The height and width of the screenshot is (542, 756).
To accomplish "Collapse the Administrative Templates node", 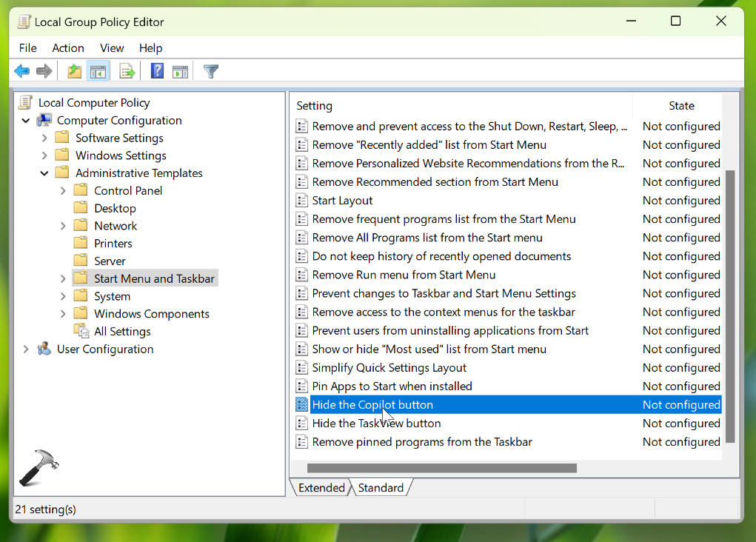I will 44,173.
